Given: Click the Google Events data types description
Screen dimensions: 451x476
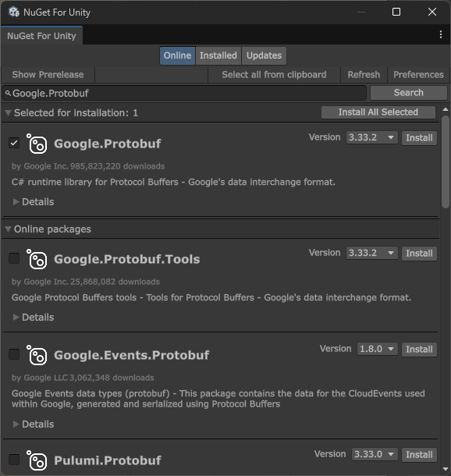Looking at the screenshot, I should [218, 399].
